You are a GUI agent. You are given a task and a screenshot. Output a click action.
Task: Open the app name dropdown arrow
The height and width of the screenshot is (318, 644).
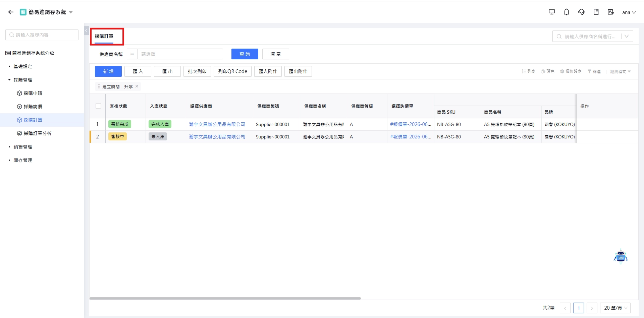pos(71,12)
